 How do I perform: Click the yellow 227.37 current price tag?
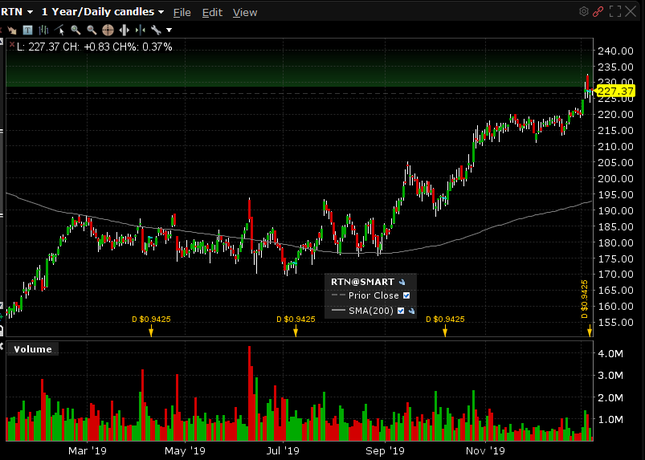point(615,91)
